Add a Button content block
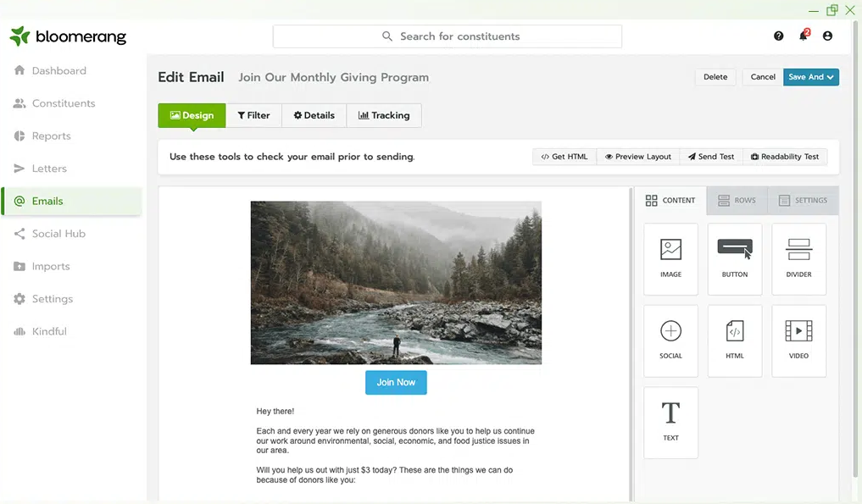The width and height of the screenshot is (862, 504). tap(734, 258)
